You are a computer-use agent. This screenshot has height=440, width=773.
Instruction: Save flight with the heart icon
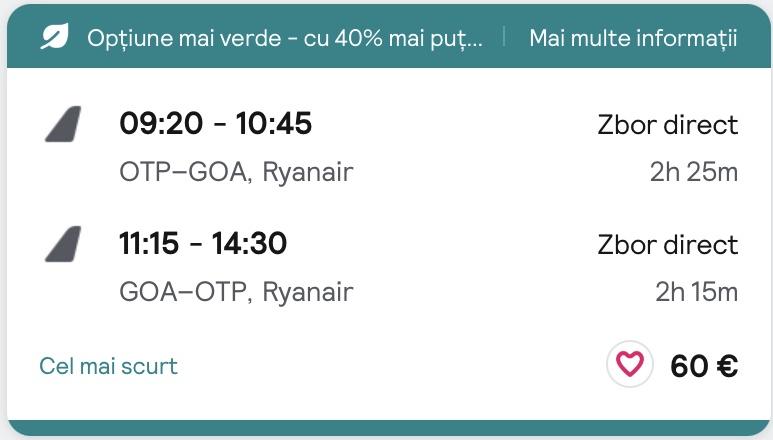[x=629, y=365]
